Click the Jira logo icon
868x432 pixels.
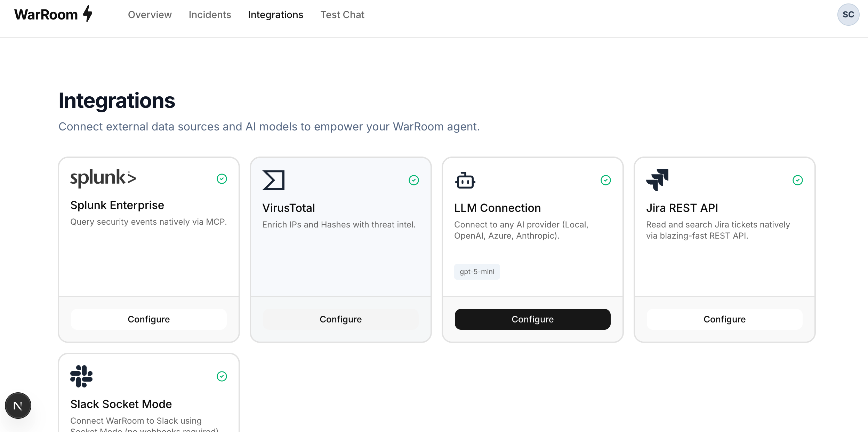tap(657, 180)
